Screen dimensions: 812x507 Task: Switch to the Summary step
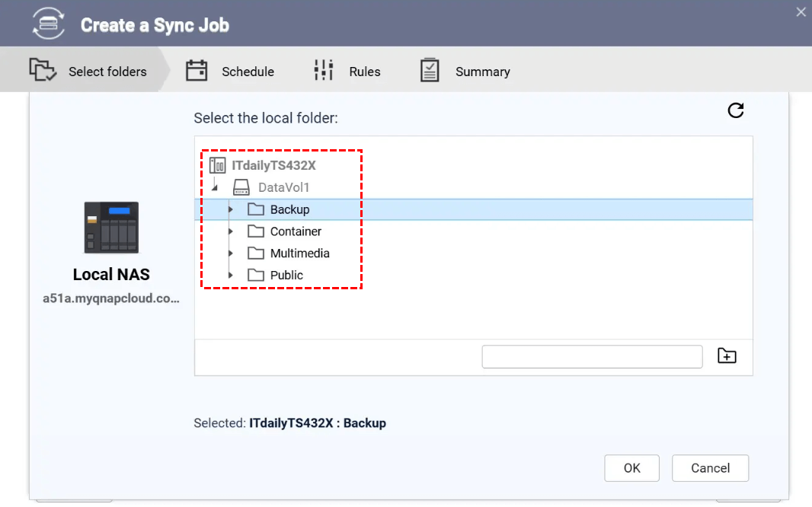pos(465,72)
